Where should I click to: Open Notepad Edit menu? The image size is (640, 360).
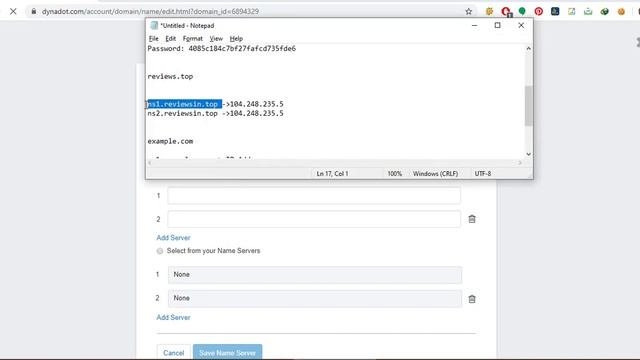(170, 38)
